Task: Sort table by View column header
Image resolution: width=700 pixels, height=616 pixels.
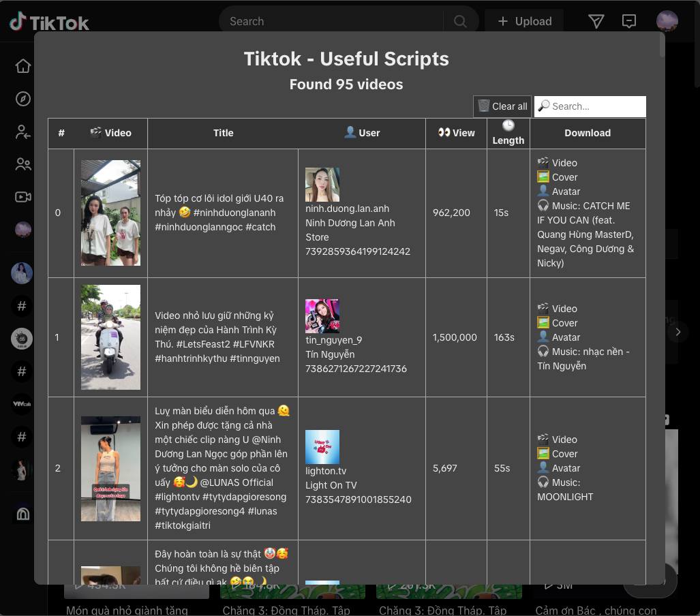Action: tap(456, 133)
